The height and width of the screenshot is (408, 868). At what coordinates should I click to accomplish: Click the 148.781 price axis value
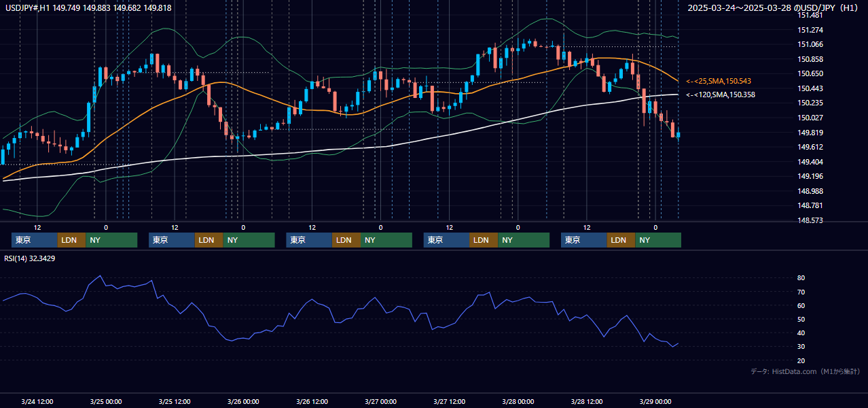(x=810, y=205)
